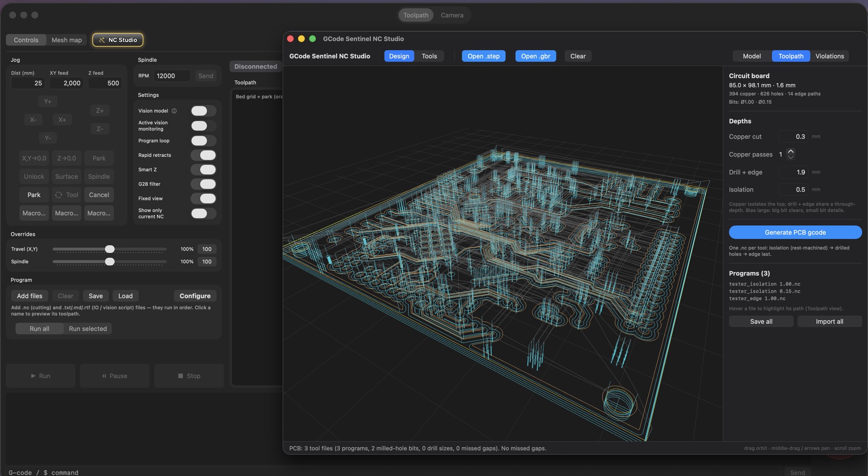Click the Dist (mm) input field

(x=28, y=83)
